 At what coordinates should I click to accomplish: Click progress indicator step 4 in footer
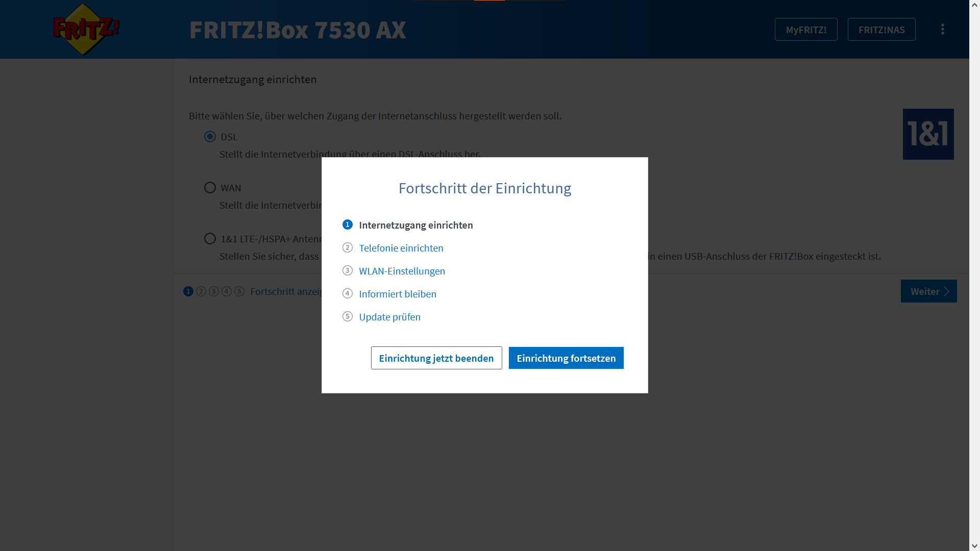coord(227,291)
